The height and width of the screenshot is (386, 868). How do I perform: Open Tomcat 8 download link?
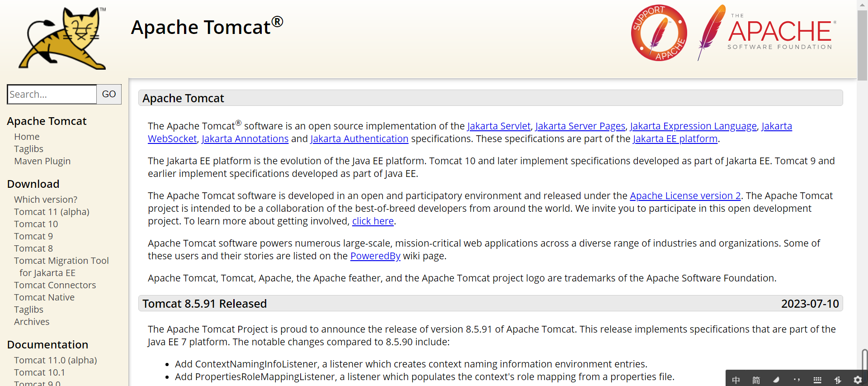[33, 248]
